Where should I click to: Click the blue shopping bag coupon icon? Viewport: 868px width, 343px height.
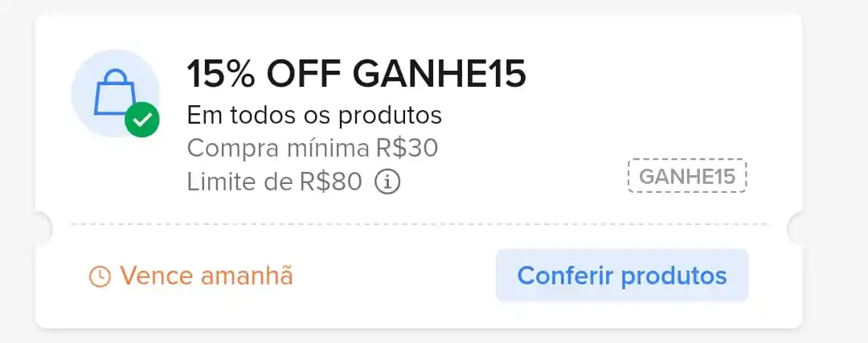click(115, 92)
